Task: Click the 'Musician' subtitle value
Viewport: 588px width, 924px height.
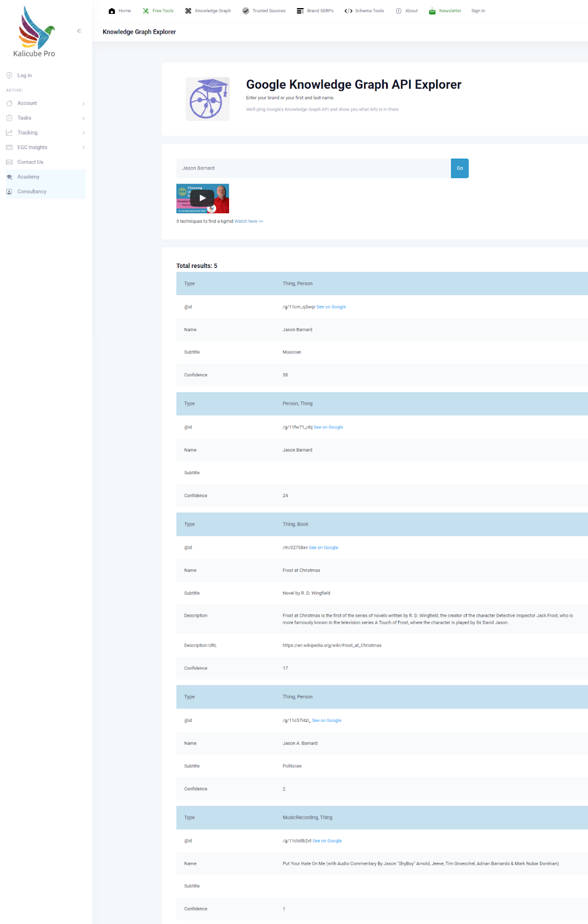Action: [292, 352]
